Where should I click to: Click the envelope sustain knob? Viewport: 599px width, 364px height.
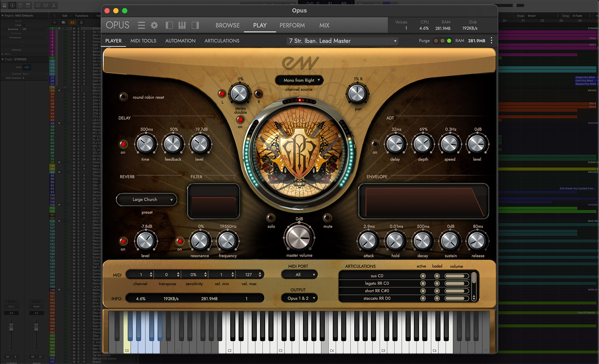450,241
